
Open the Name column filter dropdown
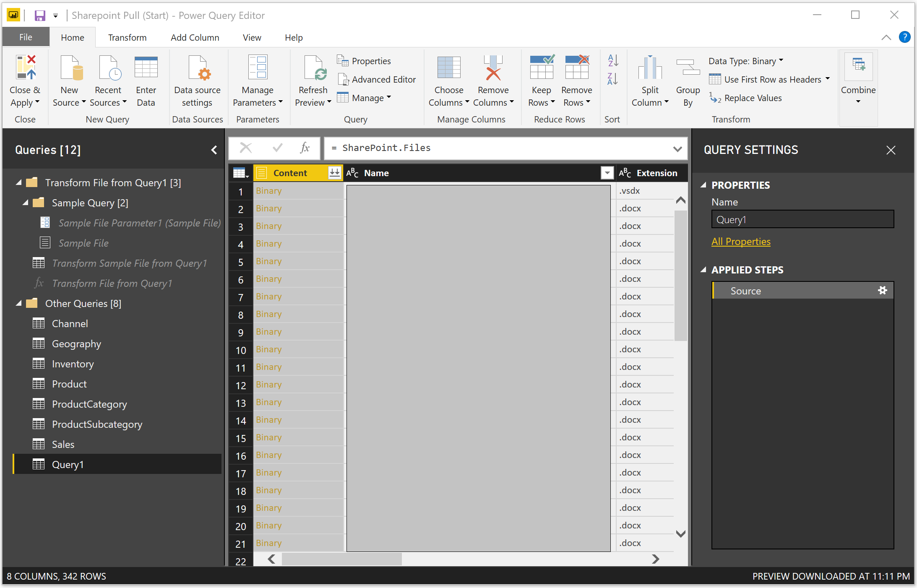(x=607, y=173)
